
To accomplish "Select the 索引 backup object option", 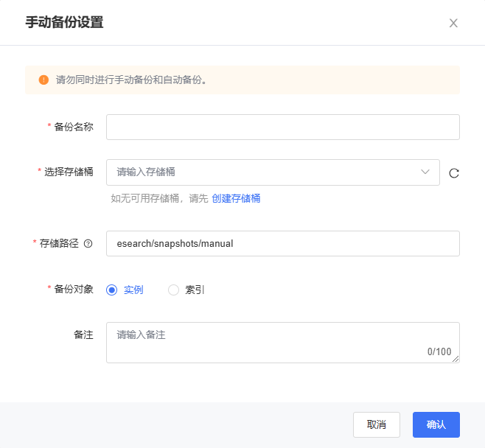I will (x=186, y=290).
